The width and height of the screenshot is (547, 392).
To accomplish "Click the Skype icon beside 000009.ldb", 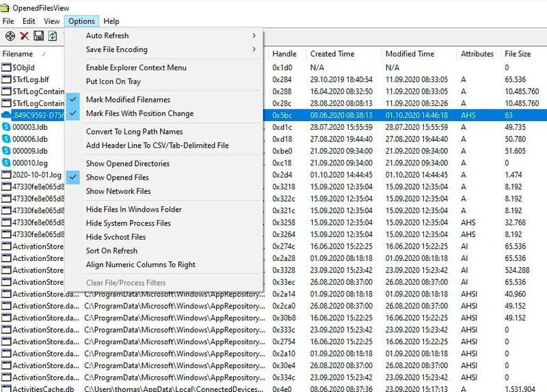I will tap(6, 150).
